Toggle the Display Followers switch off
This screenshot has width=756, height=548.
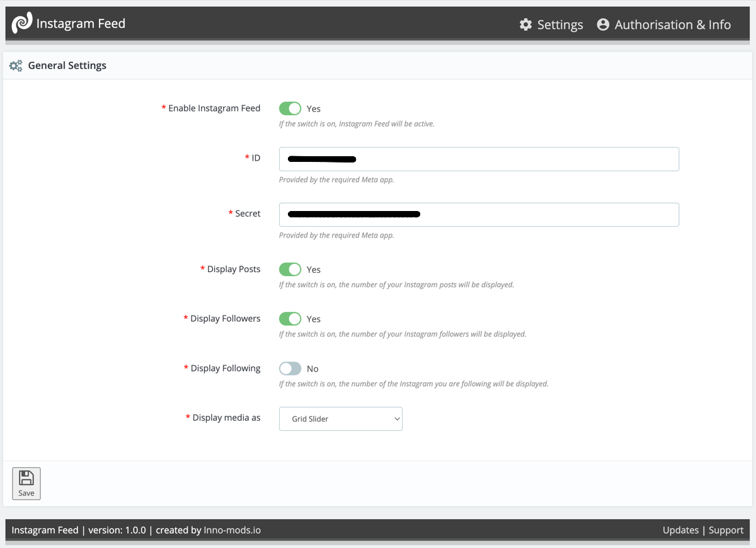[x=290, y=319]
